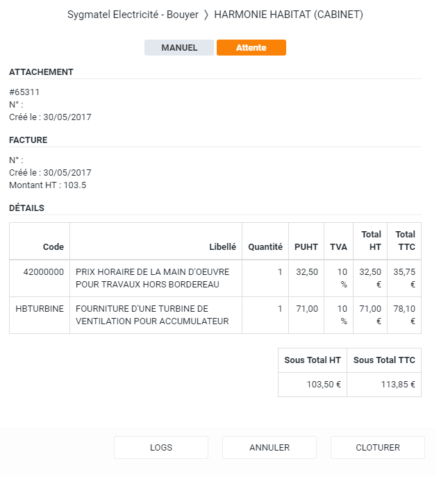
Task: Open the Sygmatel Electricité - Bouyer breadcrumb
Action: [x=133, y=15]
